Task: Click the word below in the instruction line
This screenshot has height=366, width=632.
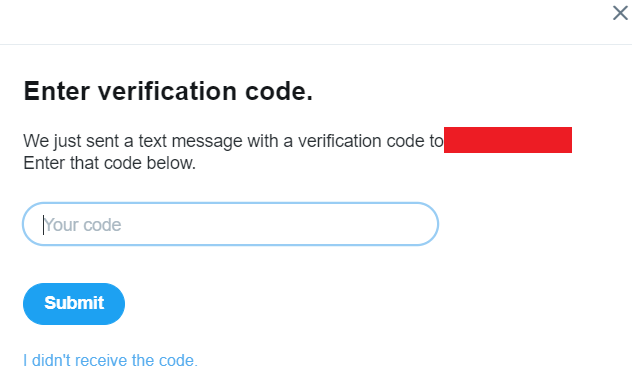Action: pos(171,163)
